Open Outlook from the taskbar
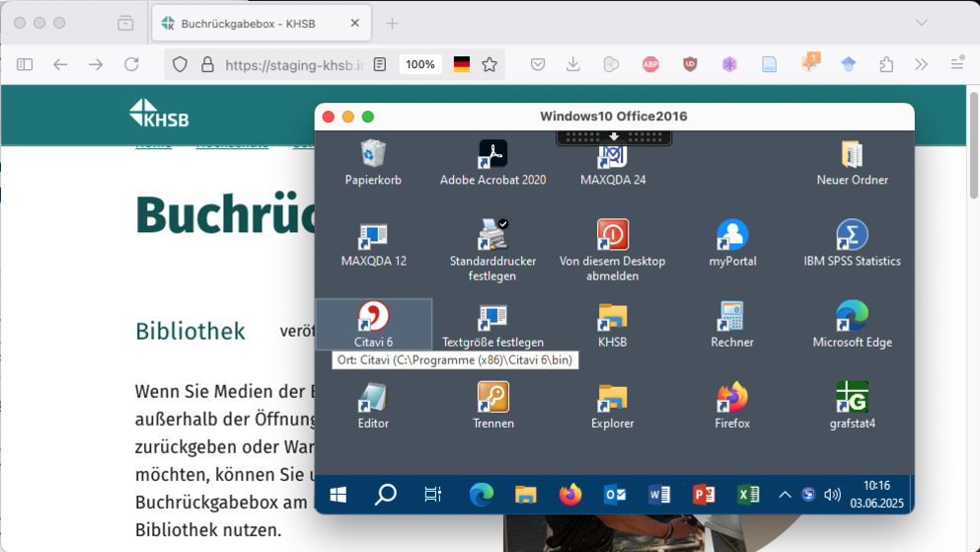Image resolution: width=980 pixels, height=552 pixels. pos(615,495)
